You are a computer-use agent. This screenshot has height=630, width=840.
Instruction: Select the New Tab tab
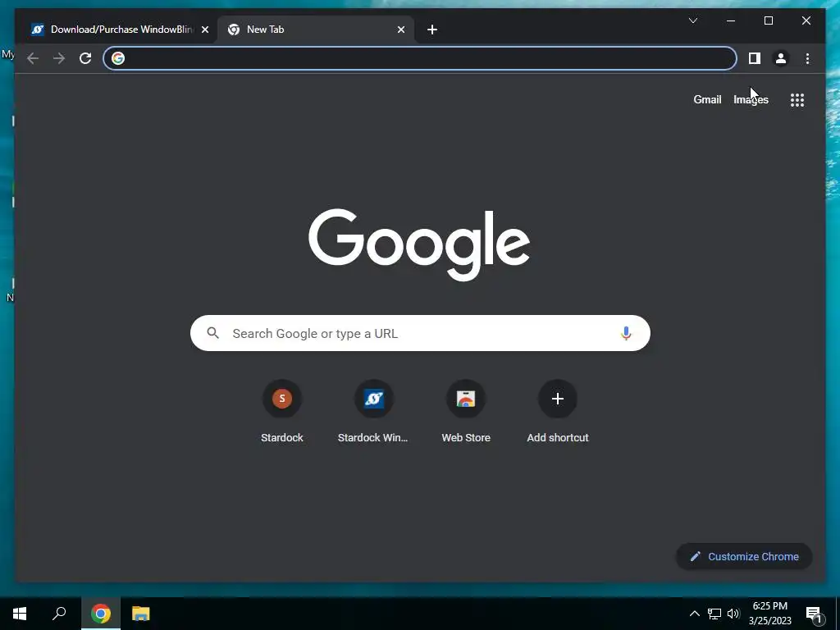(x=315, y=30)
